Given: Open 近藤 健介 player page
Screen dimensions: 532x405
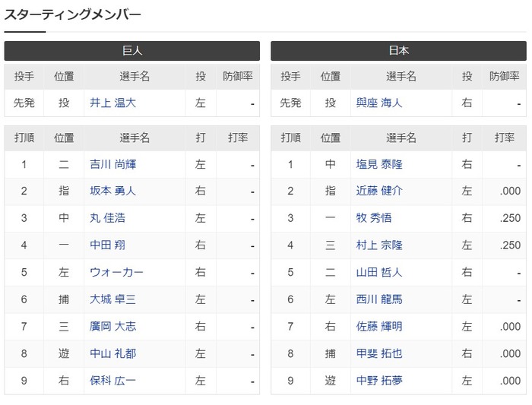Looking at the screenshot, I should point(379,191).
